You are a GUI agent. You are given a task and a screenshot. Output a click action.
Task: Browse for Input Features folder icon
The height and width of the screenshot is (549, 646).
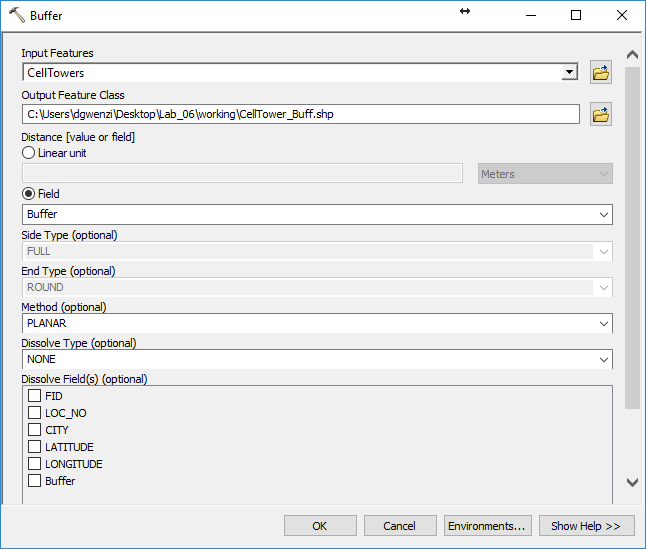pos(600,72)
